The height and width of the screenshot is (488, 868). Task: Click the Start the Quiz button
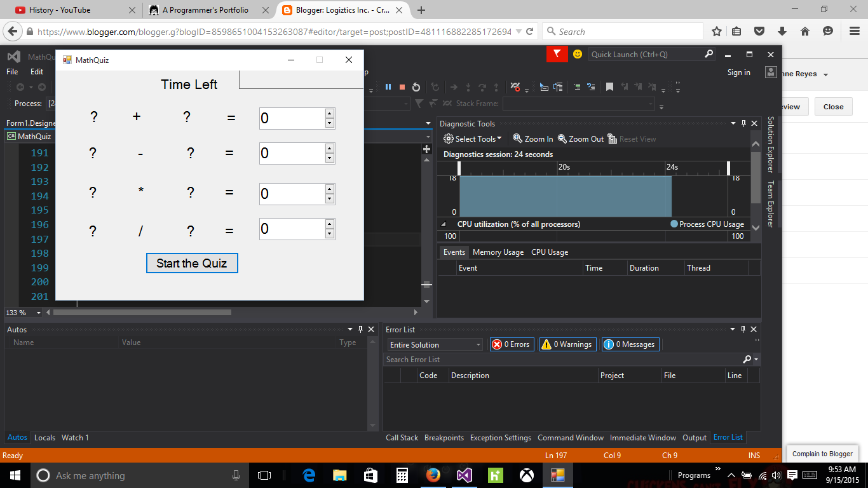pyautogui.click(x=192, y=262)
